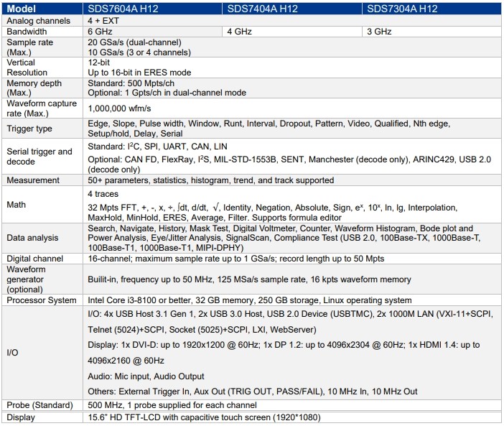
Task: Click the SDS7304A H12 column header
Action: tap(403, 9)
